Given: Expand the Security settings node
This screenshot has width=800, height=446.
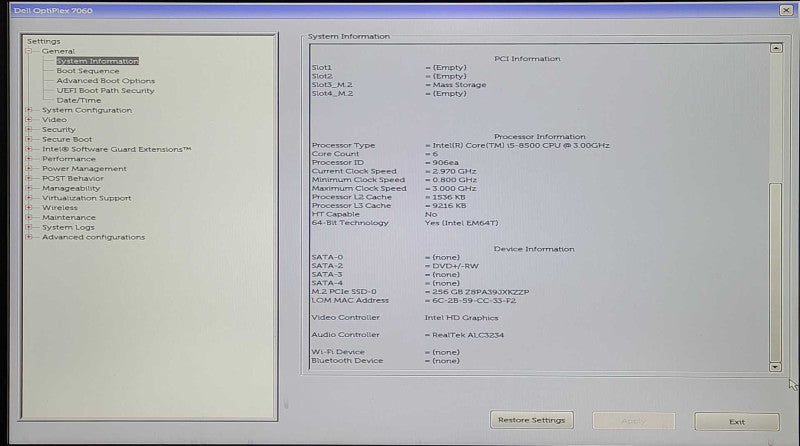Looking at the screenshot, I should [x=29, y=129].
